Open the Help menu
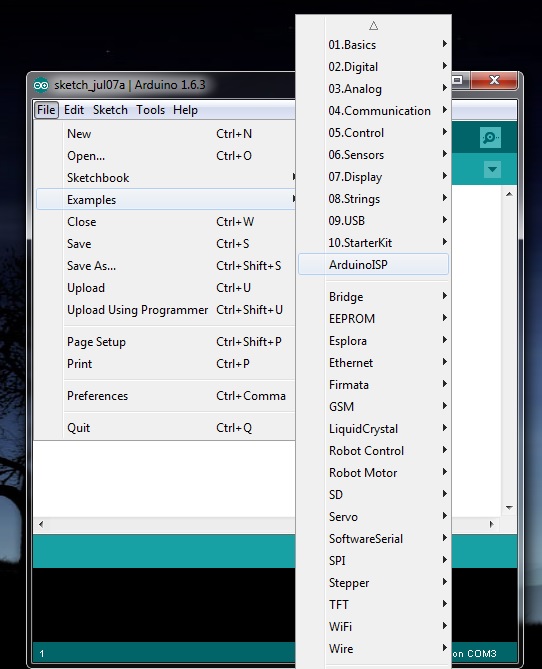 click(x=185, y=110)
